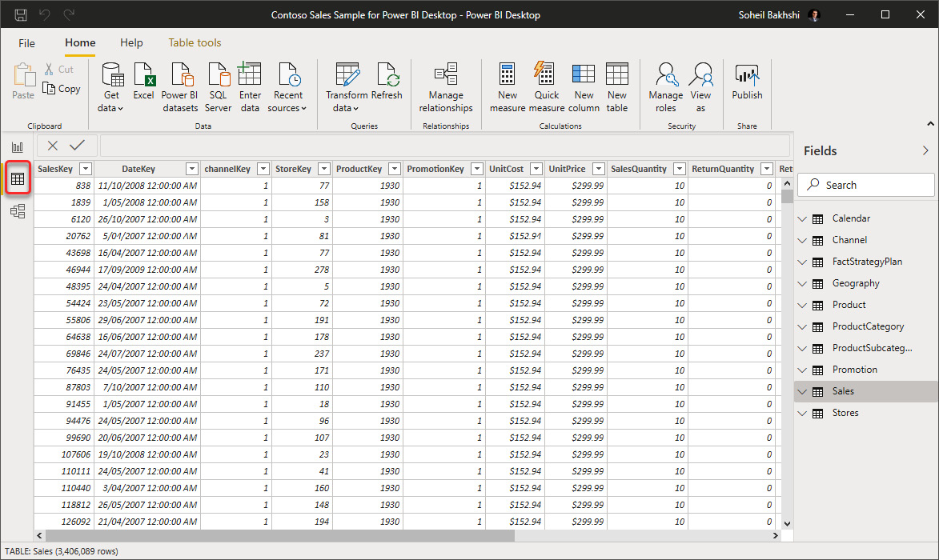Screen dimensions: 939x560
Task: Import from Excel workbook icon
Action: [144, 81]
